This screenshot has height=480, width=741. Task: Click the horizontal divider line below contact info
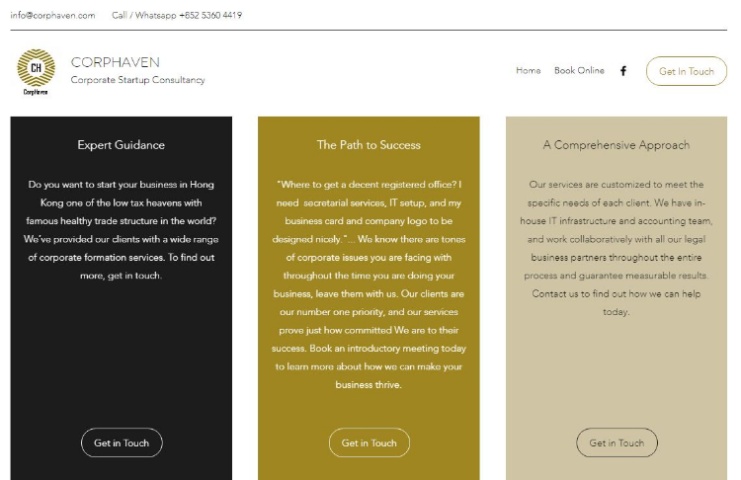[x=369, y=30]
